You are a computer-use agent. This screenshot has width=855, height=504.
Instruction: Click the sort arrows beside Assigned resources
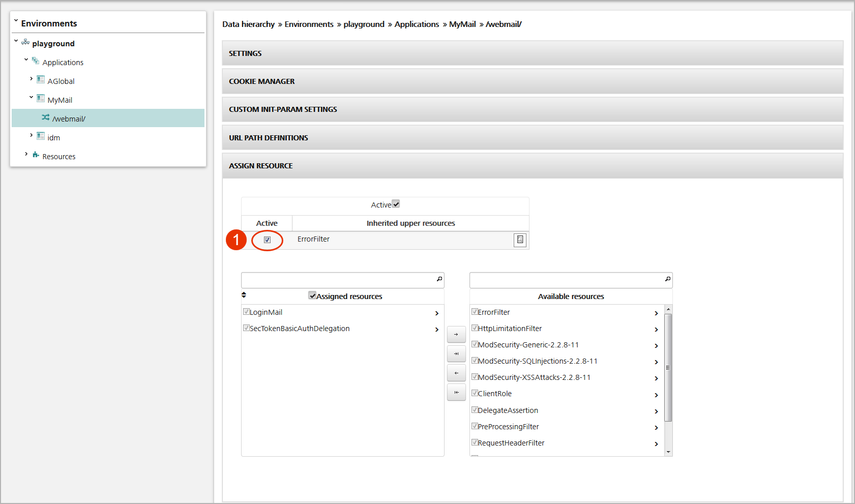click(x=244, y=295)
